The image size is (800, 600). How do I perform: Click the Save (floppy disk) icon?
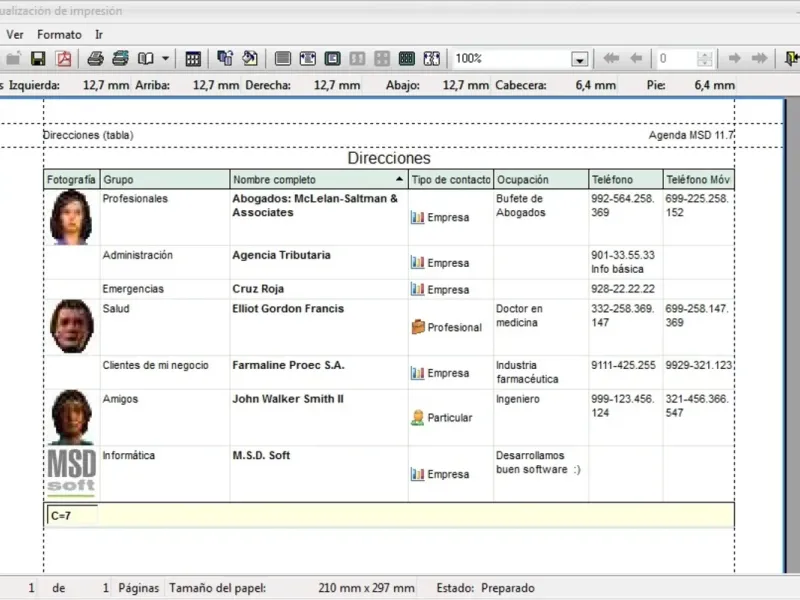(x=38, y=59)
